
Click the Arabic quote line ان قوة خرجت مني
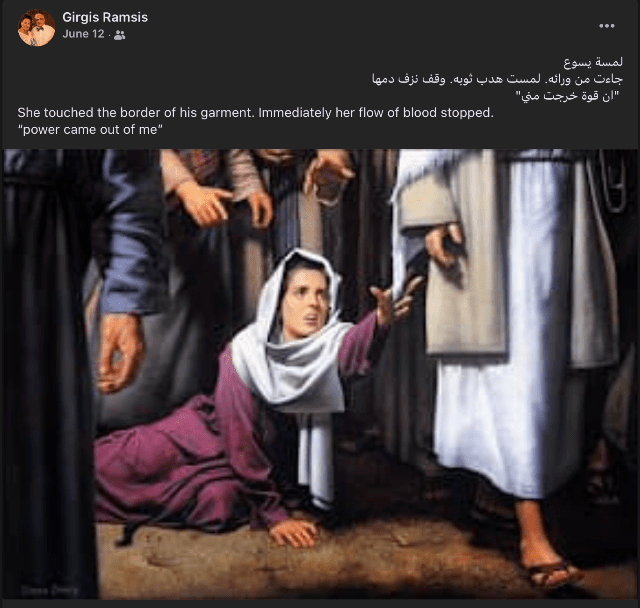pyautogui.click(x=568, y=96)
